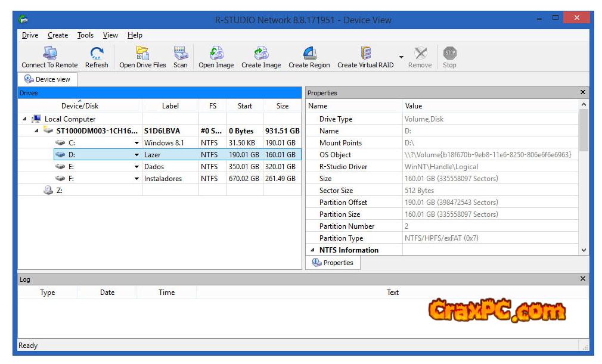This screenshot has height=364, width=602.
Task: Click the Create Region toolbar icon
Action: [309, 53]
